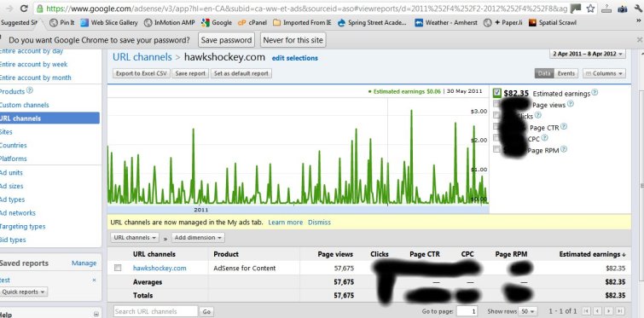Click Export to Excel CSV button
644x318 pixels.
pos(142,73)
